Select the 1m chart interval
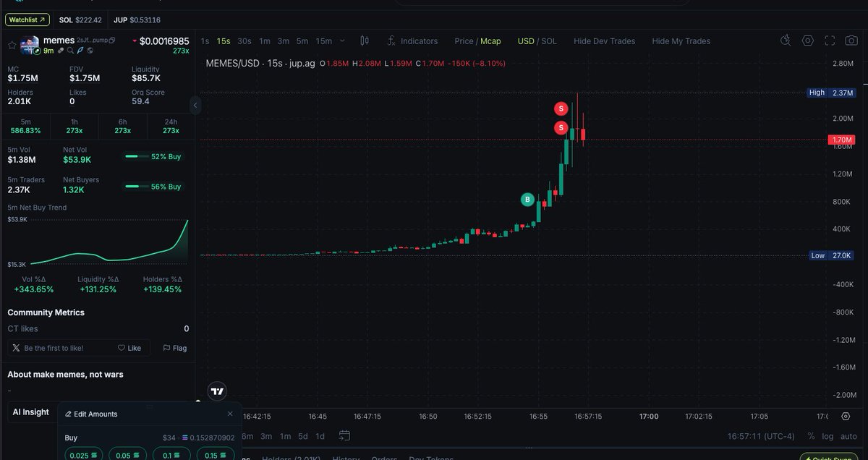Viewport: 868px width, 460px height. tap(265, 41)
